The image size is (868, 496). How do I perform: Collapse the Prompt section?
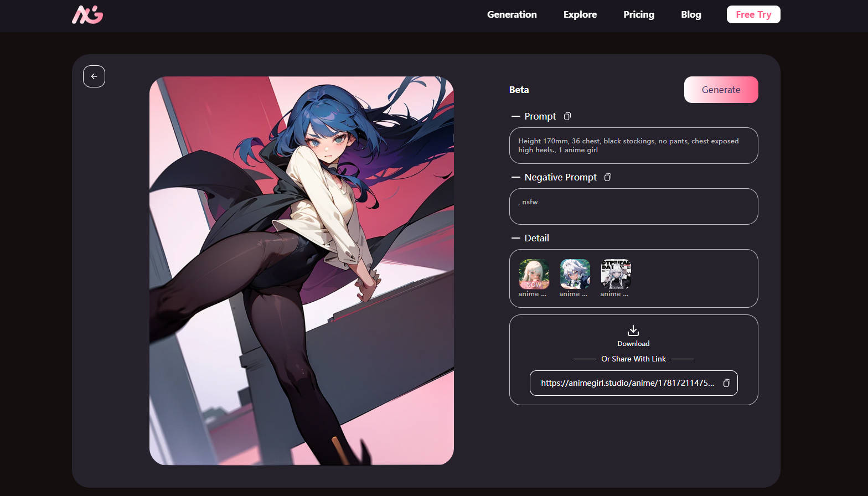pos(516,116)
